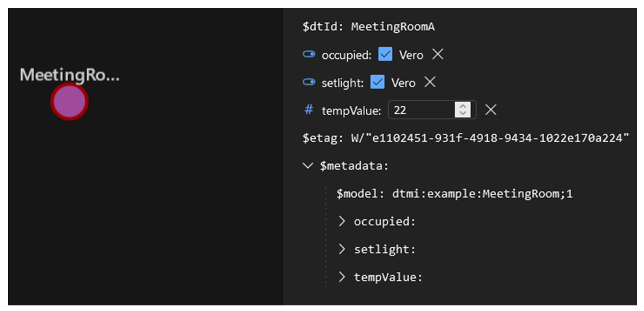Toggle the setlight checkbox off
644x311 pixels.
tap(377, 82)
